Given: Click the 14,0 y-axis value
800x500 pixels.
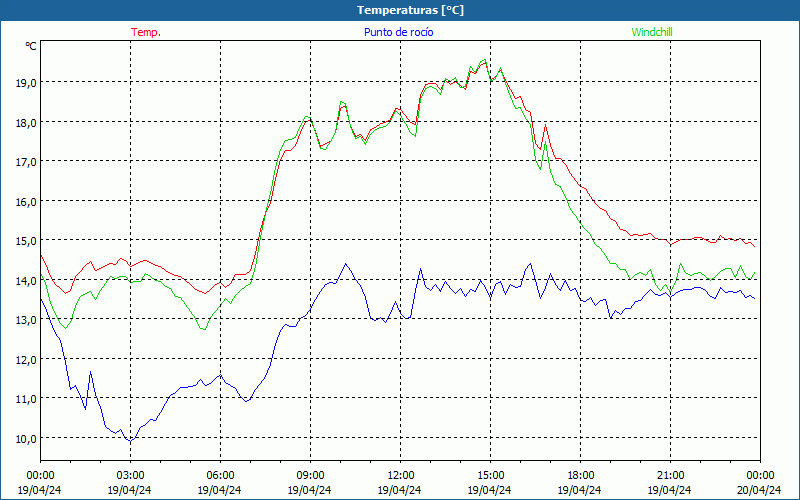Looking at the screenshot, I should coord(26,281).
